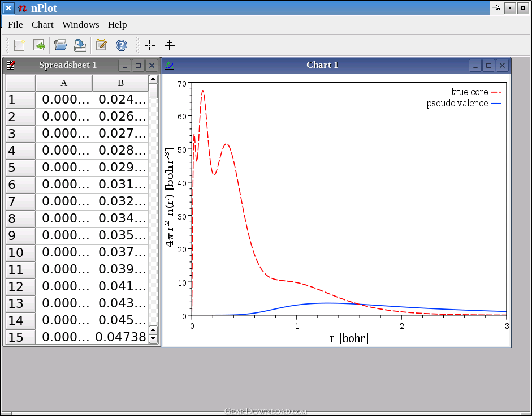Click the Chart 1 window icon
Image resolution: width=532 pixels, height=416 pixels.
[169, 65]
